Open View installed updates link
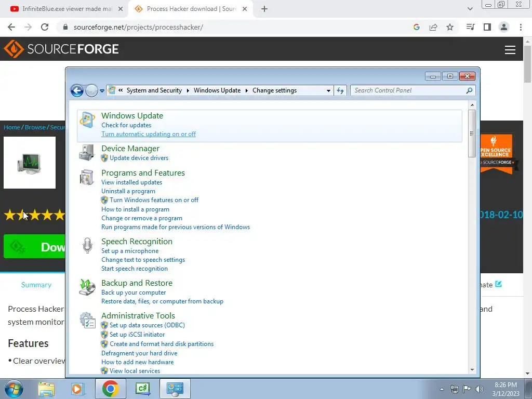This screenshot has height=399, width=532. tap(131, 182)
